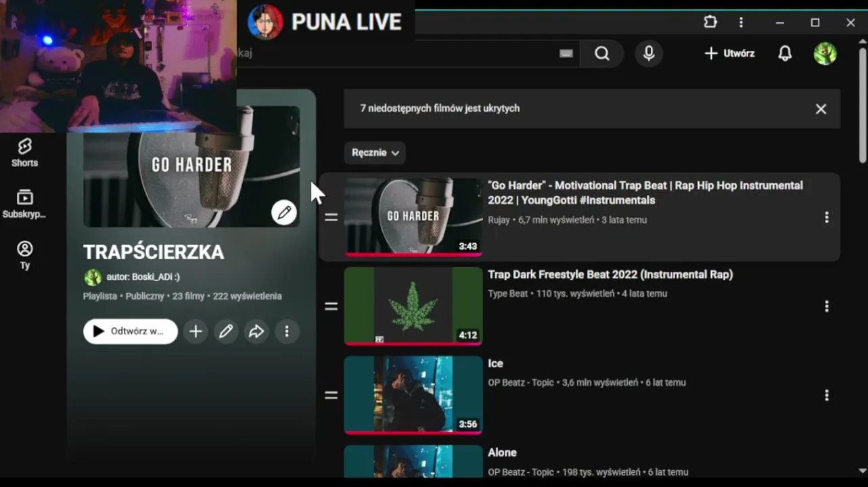This screenshot has height=487, width=868.
Task: Play all with 'Odtwórz w...' button
Action: tap(131, 331)
